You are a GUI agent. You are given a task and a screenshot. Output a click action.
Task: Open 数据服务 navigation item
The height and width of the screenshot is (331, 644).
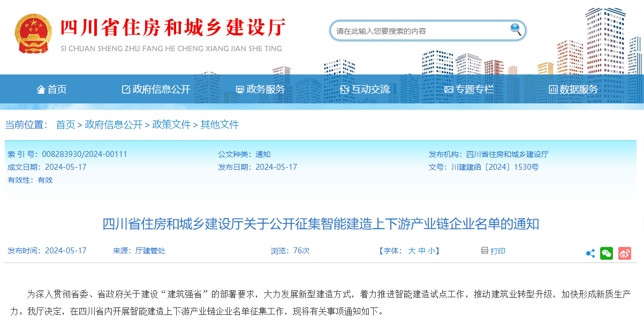coord(573,89)
